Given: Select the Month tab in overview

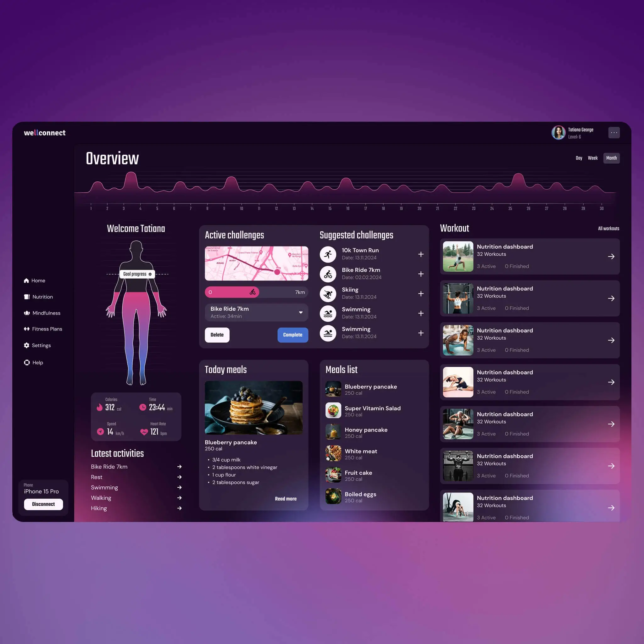Looking at the screenshot, I should (x=612, y=158).
